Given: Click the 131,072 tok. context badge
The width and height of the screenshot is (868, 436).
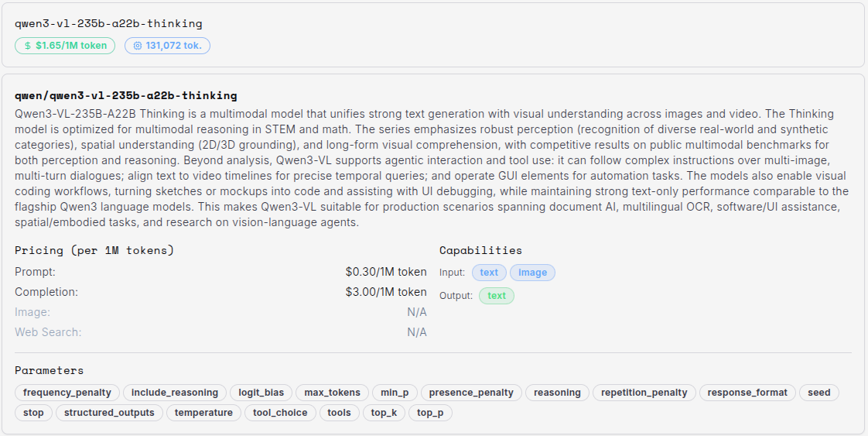Looking at the screenshot, I should tap(167, 46).
